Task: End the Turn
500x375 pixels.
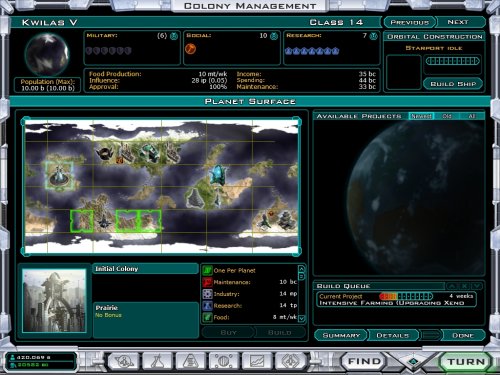Action: coord(466,362)
